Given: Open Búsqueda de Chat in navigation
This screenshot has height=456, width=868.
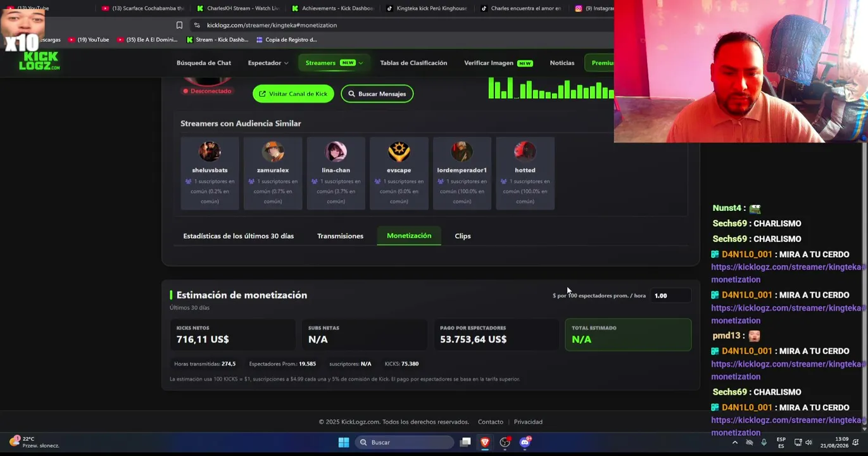Looking at the screenshot, I should click(204, 63).
